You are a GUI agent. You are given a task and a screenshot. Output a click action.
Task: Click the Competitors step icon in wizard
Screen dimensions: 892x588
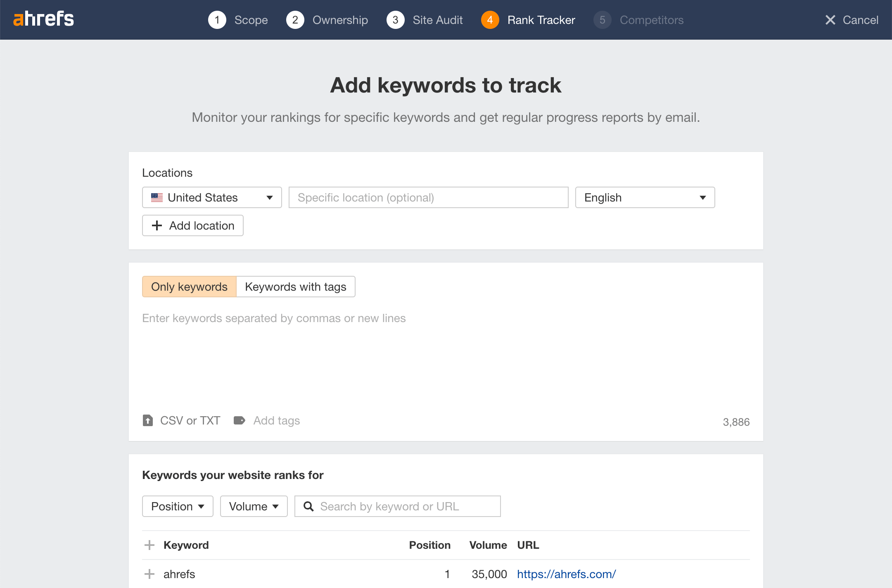tap(602, 20)
